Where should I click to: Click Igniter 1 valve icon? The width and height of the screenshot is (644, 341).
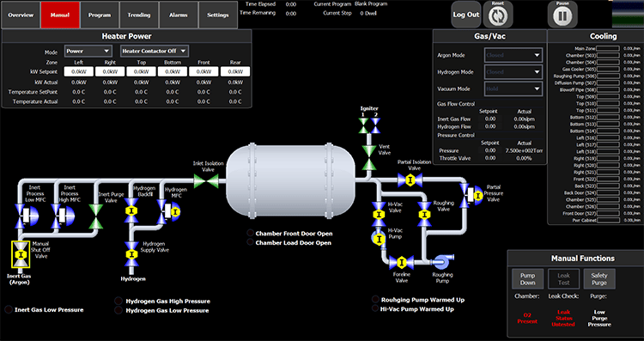363,125
